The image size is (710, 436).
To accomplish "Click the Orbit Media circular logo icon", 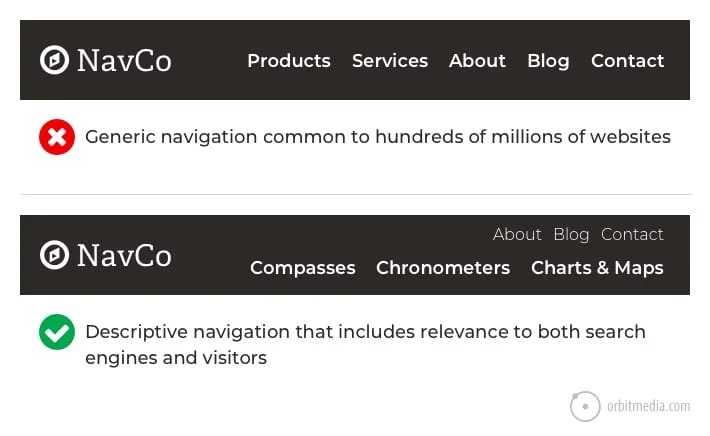I will click(x=585, y=406).
